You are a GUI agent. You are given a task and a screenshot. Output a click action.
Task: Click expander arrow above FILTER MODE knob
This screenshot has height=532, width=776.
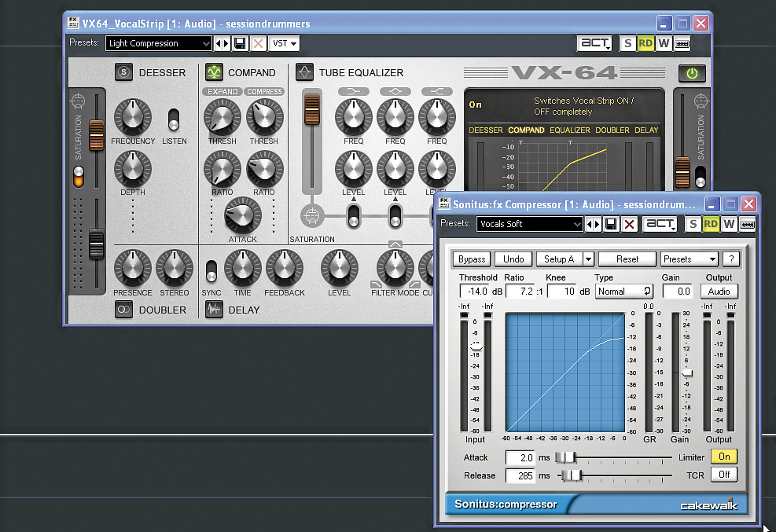[395, 244]
